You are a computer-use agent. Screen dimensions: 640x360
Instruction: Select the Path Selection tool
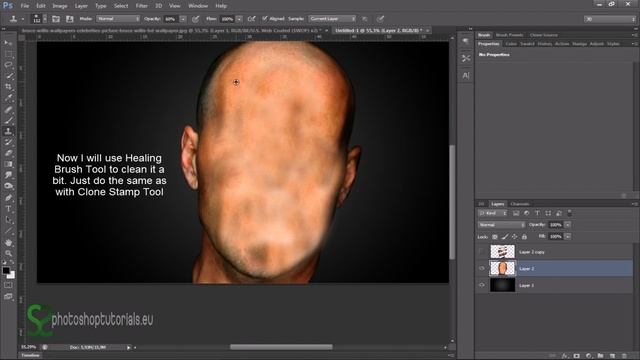(x=8, y=220)
